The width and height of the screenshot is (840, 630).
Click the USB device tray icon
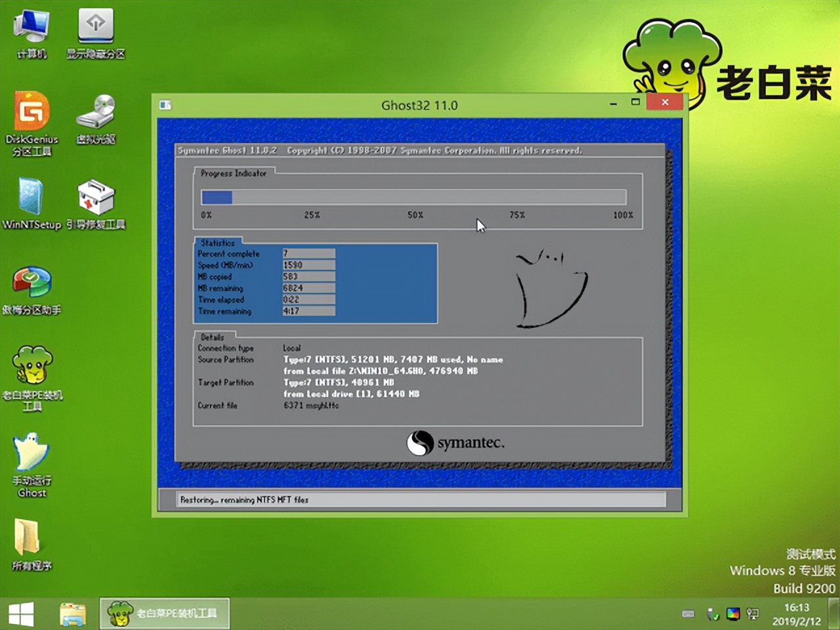point(713,615)
